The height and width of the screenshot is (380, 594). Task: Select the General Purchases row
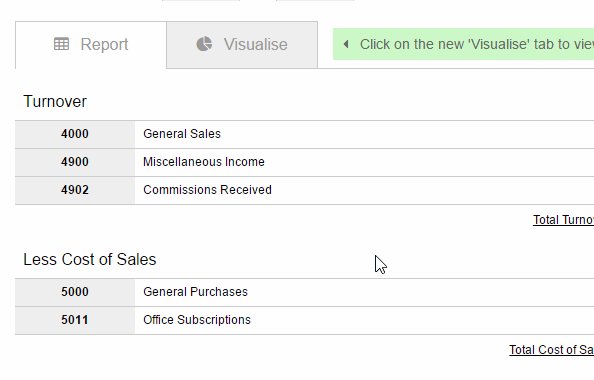coord(305,292)
